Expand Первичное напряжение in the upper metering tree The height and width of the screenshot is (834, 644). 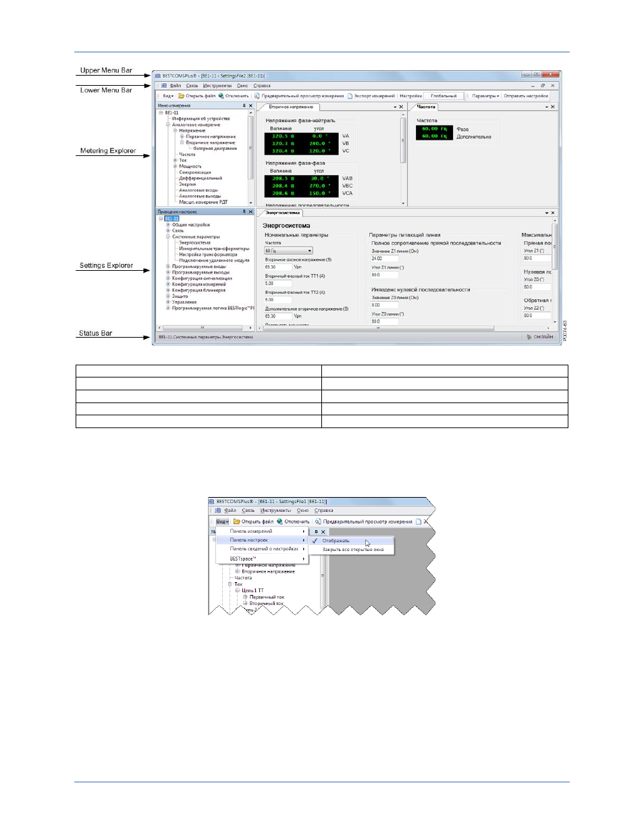[x=182, y=136]
